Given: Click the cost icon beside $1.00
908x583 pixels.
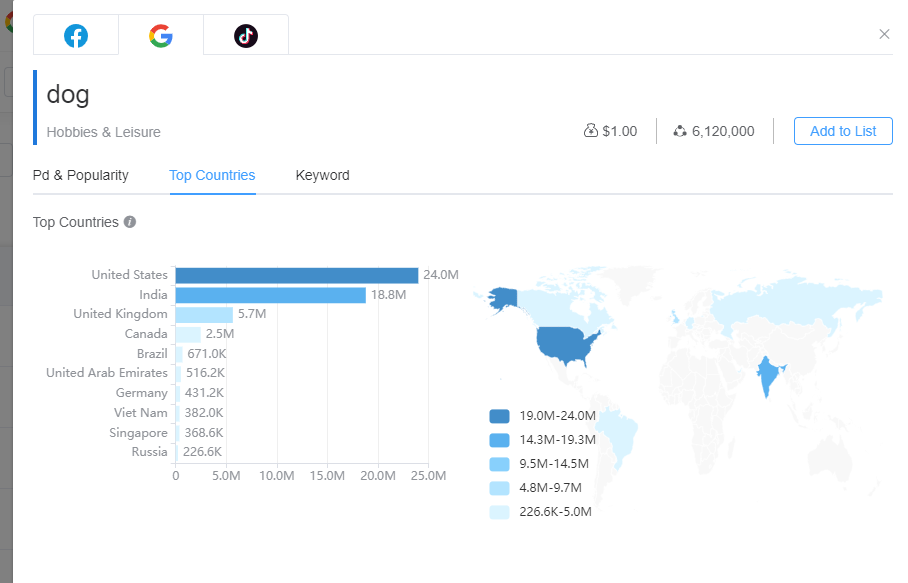Looking at the screenshot, I should [x=590, y=130].
